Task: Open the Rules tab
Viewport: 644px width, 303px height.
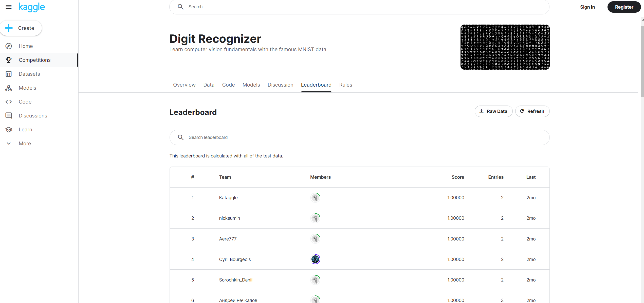Action: (345, 85)
